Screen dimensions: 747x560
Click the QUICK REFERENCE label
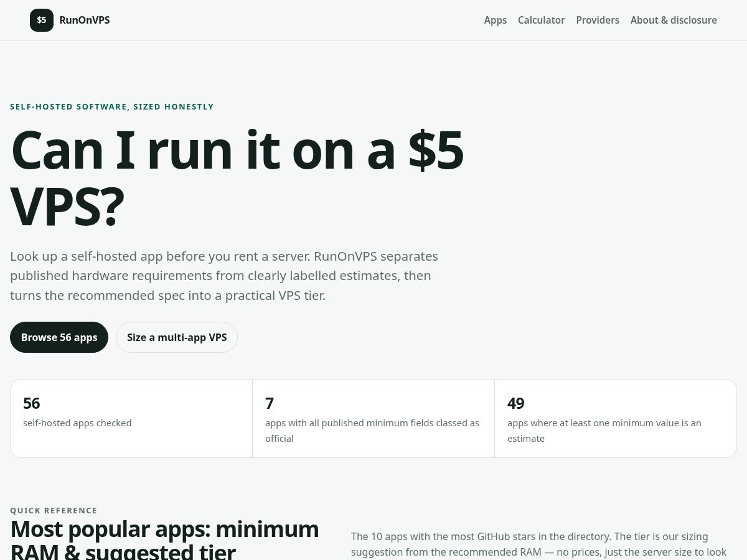(x=54, y=510)
